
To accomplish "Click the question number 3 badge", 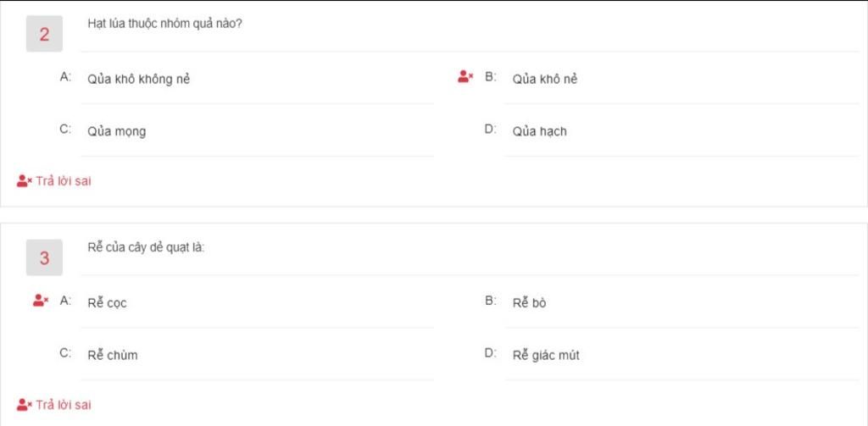I will (x=44, y=258).
